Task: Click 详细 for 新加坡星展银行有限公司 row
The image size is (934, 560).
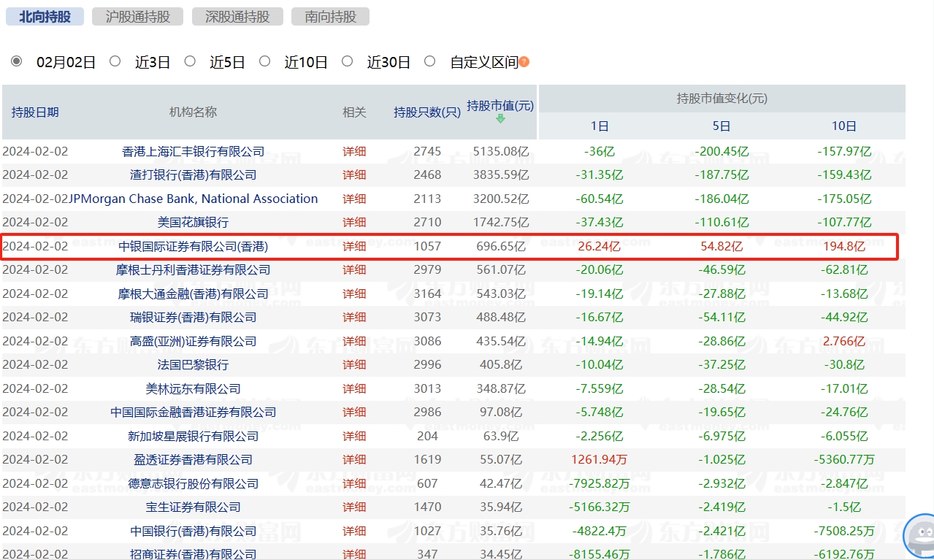Action: 354,436
